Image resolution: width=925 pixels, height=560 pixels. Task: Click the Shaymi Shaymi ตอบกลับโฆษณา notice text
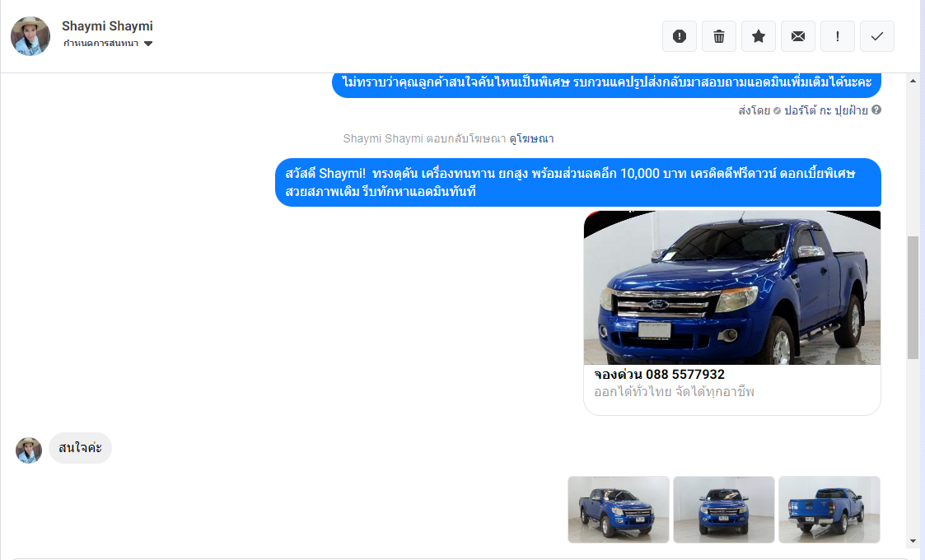point(424,138)
